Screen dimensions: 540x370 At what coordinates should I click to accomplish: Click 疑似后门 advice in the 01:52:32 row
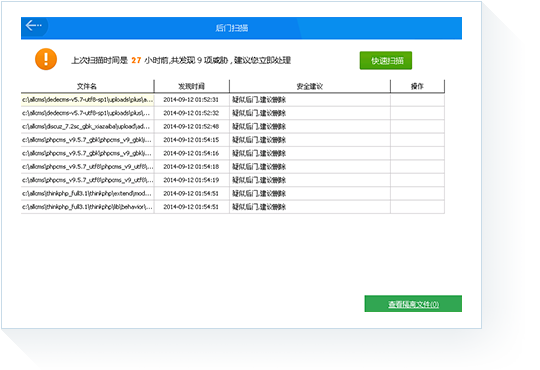(x=259, y=113)
